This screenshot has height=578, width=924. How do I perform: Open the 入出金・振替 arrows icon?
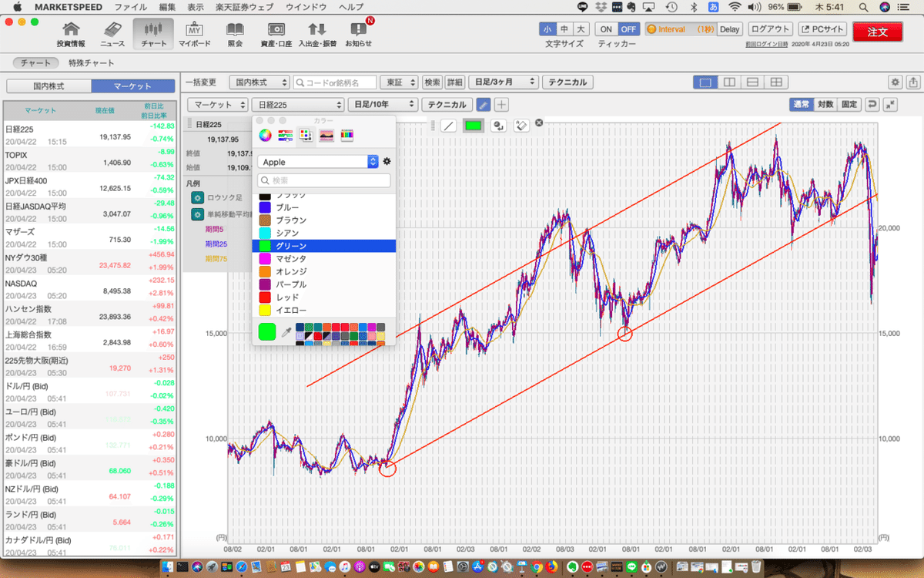coord(317,34)
